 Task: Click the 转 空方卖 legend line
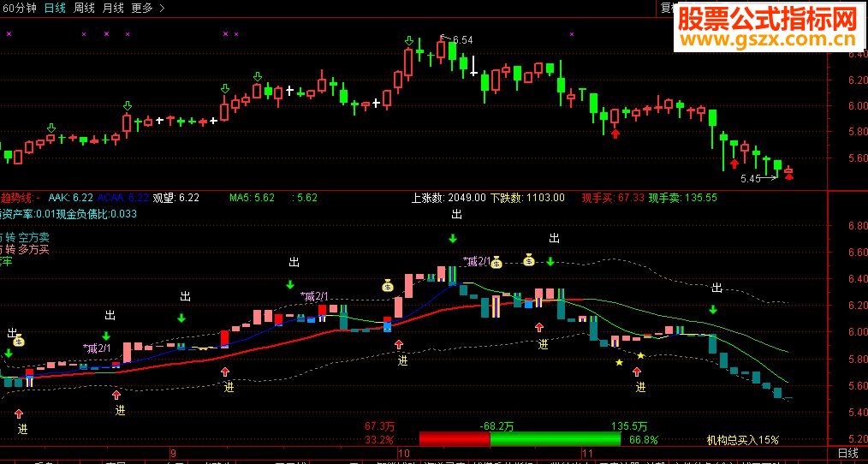(27, 237)
